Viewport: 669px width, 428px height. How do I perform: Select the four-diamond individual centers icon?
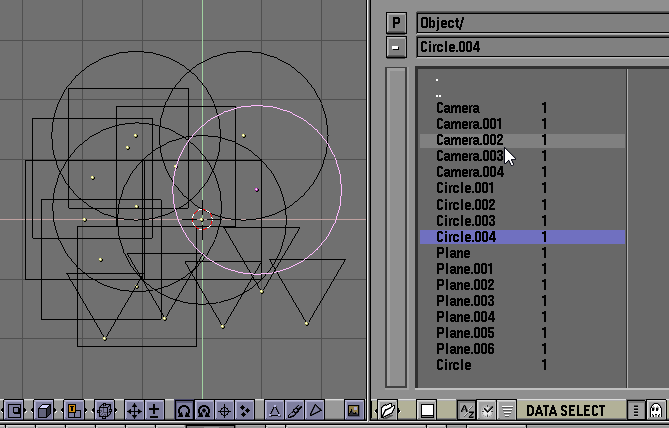(244, 411)
